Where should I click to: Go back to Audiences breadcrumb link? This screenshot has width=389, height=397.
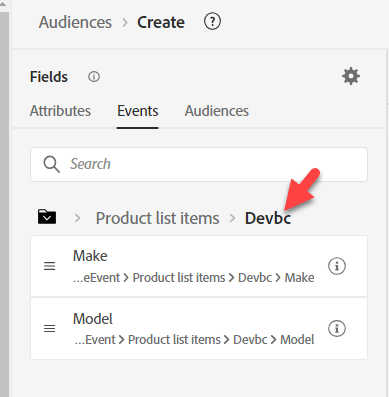[75, 22]
